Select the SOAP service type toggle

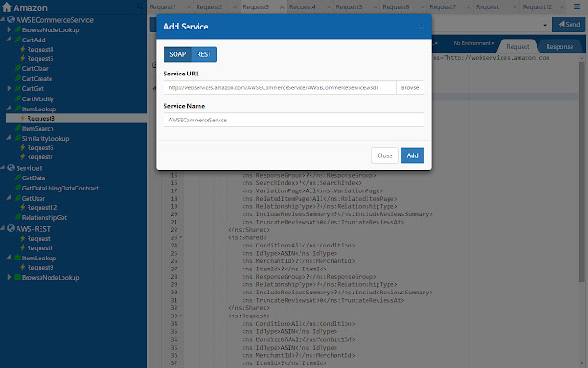coord(177,54)
